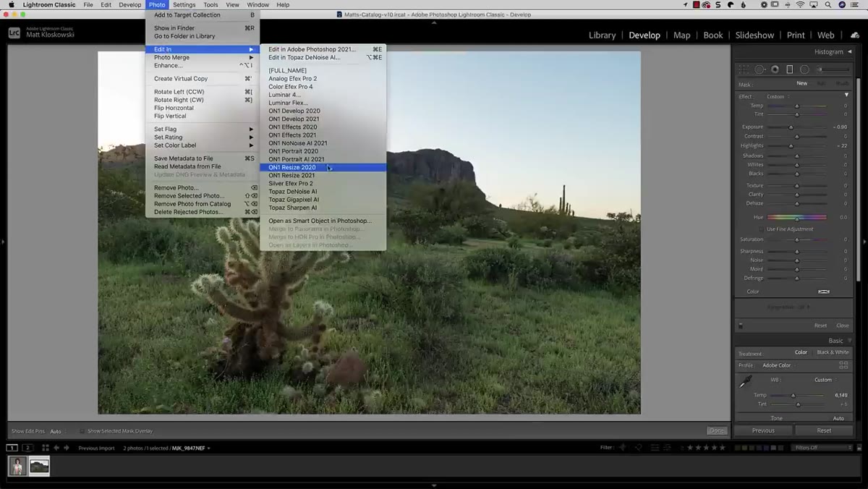This screenshot has width=868, height=489.
Task: Click Auto tone button
Action: [x=838, y=418]
